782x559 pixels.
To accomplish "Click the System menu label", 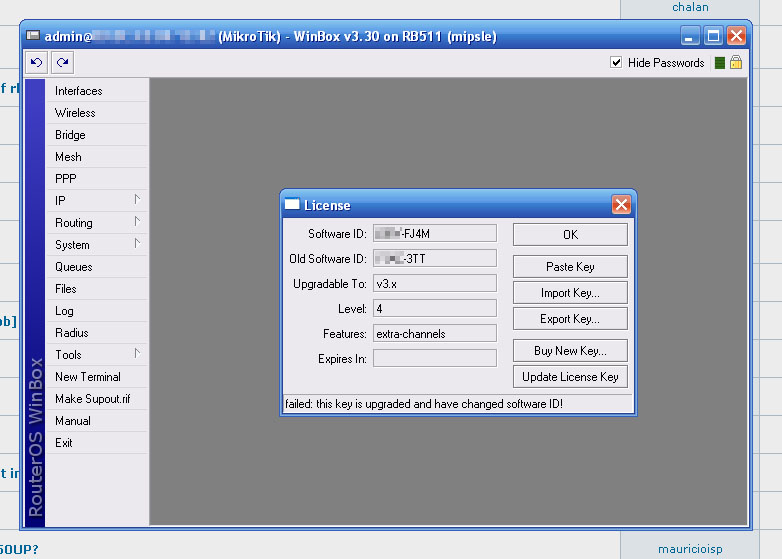I will click(x=72, y=245).
